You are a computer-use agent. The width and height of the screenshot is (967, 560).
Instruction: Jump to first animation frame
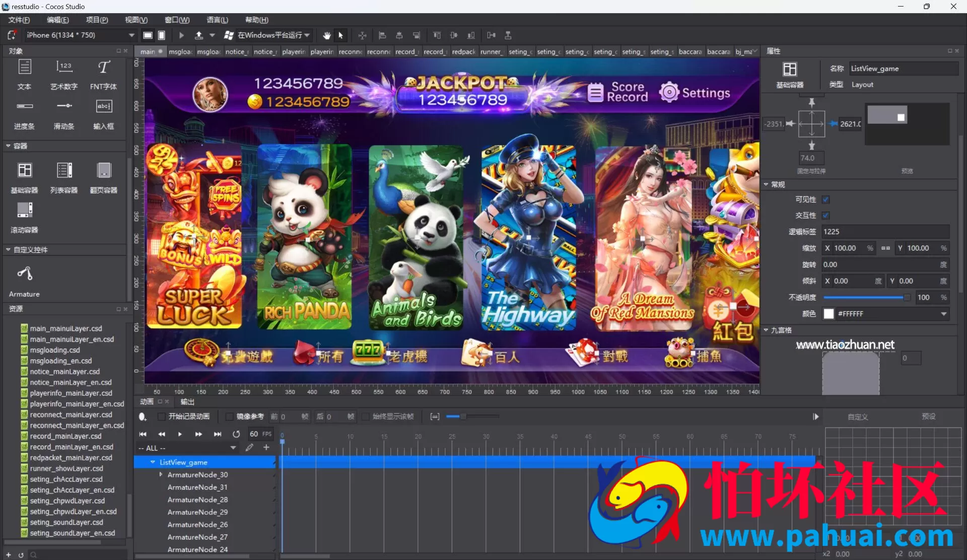click(x=143, y=434)
